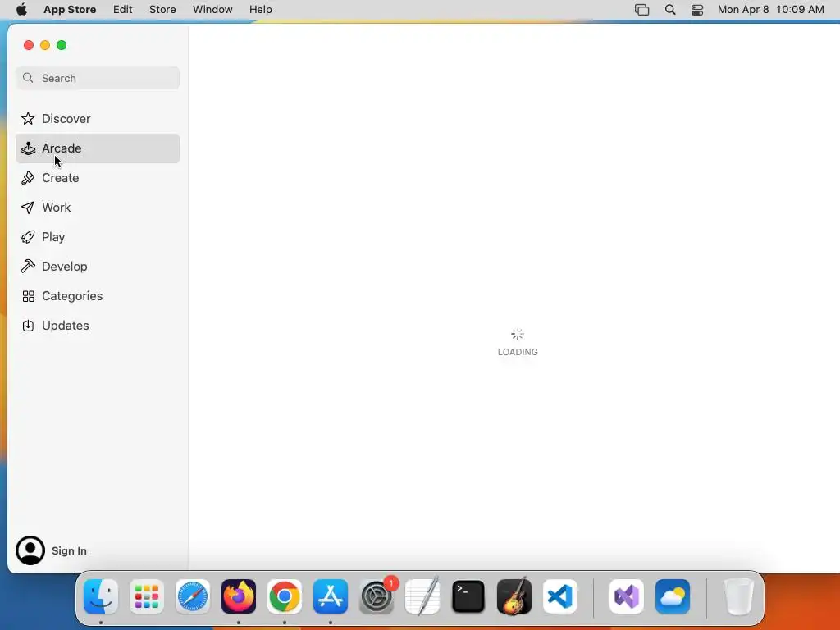Open Terminal from the Dock
840x630 pixels.
(x=468, y=596)
